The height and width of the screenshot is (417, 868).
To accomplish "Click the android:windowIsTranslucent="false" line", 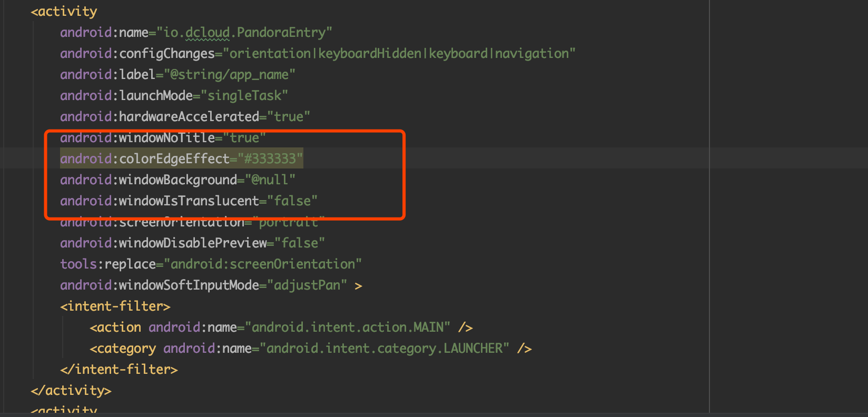I will 189,201.
